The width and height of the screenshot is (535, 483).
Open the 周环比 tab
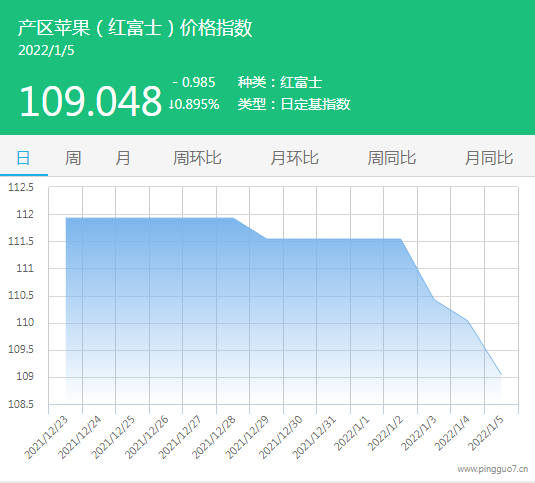click(197, 158)
